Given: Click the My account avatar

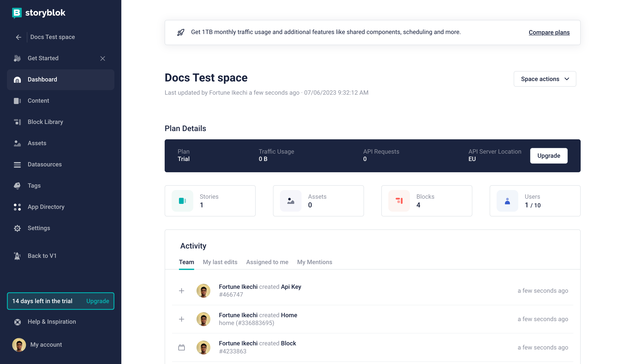Looking at the screenshot, I should tap(19, 345).
